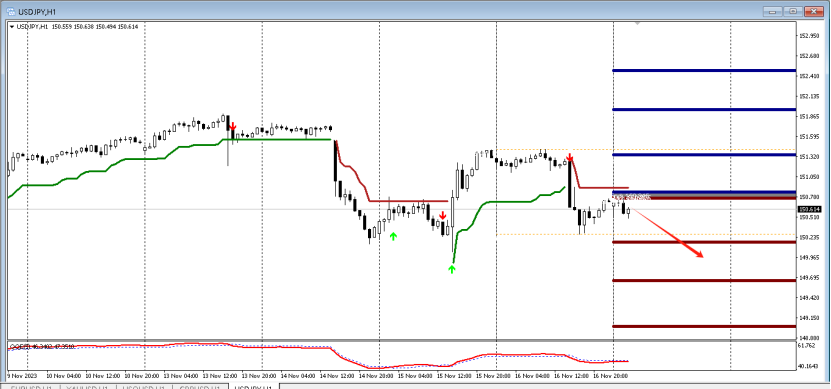Image resolution: width=831 pixels, height=389 pixels.
Task: Open the GBPUSD,H1 chart tab
Action: point(199,387)
